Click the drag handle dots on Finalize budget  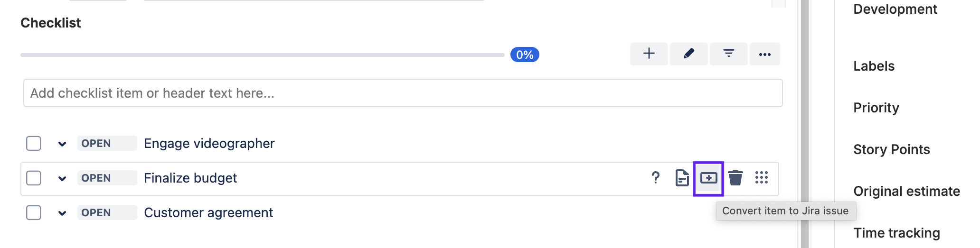point(761,178)
